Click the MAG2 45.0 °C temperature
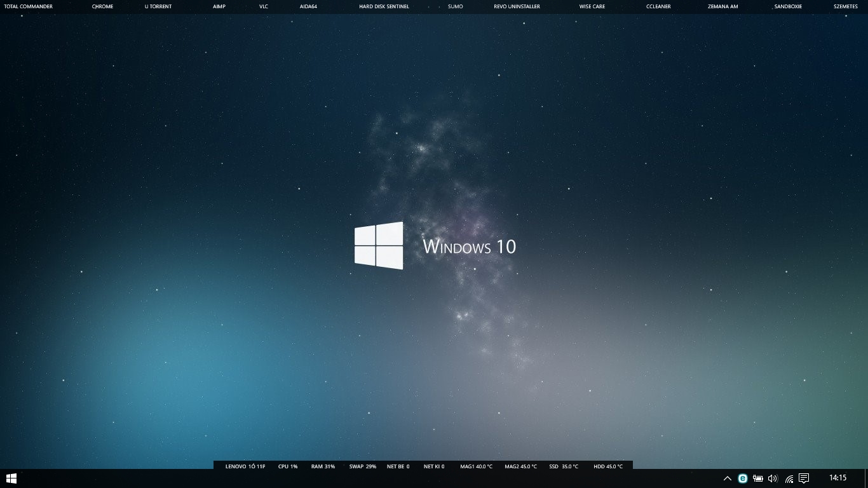Image resolution: width=868 pixels, height=488 pixels. click(x=520, y=466)
